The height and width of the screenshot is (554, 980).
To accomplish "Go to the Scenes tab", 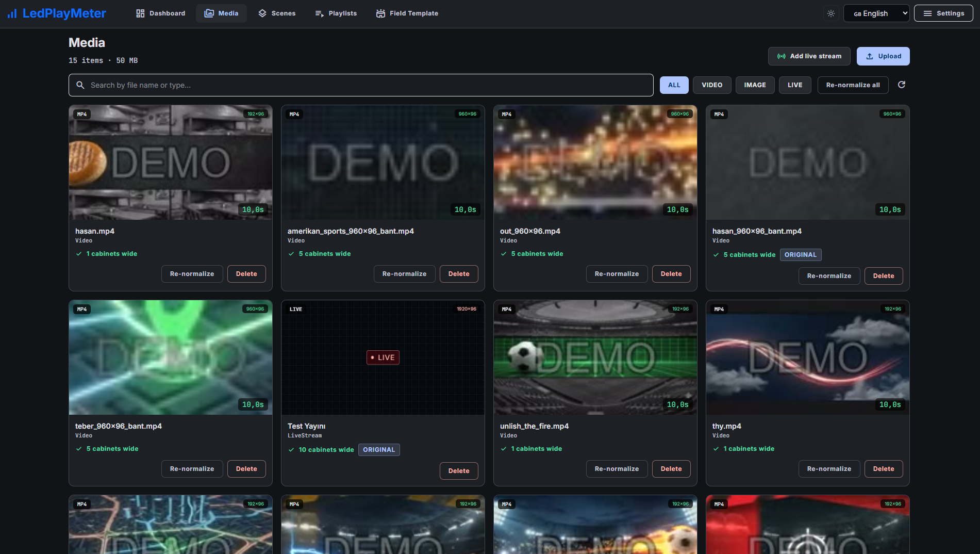I will point(277,13).
